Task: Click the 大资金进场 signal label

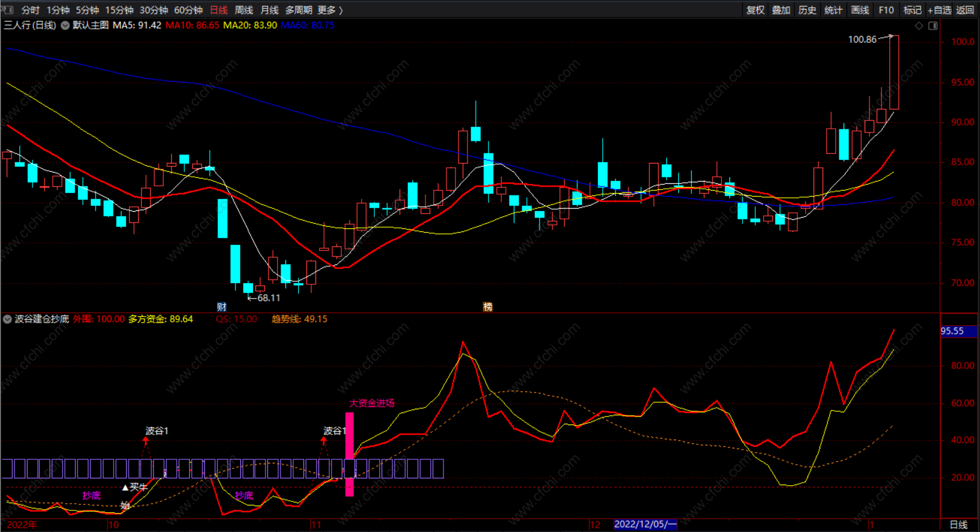Action: (x=372, y=403)
